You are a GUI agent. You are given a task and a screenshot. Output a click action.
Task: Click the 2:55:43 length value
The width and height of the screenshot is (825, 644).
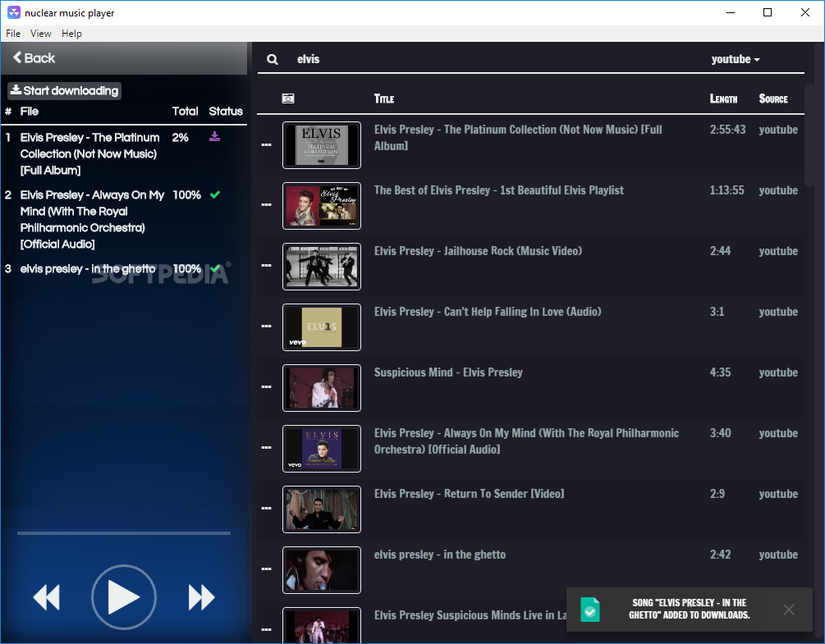tap(727, 130)
